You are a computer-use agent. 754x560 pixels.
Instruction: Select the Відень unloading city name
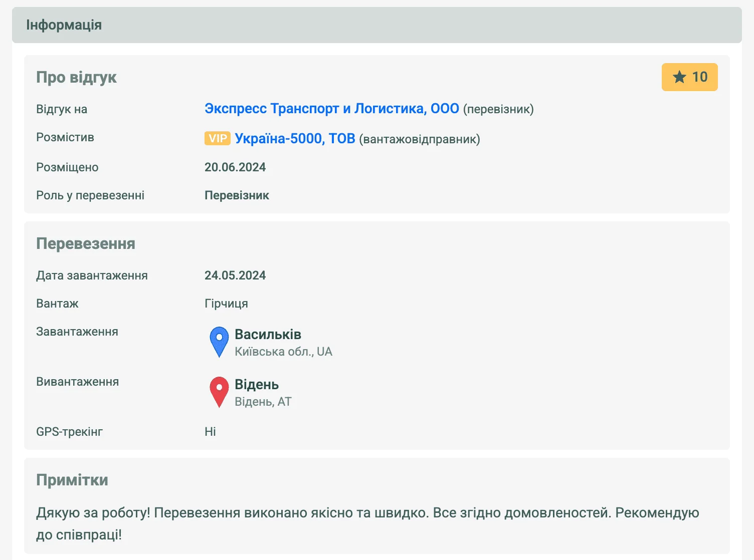pos(257,384)
